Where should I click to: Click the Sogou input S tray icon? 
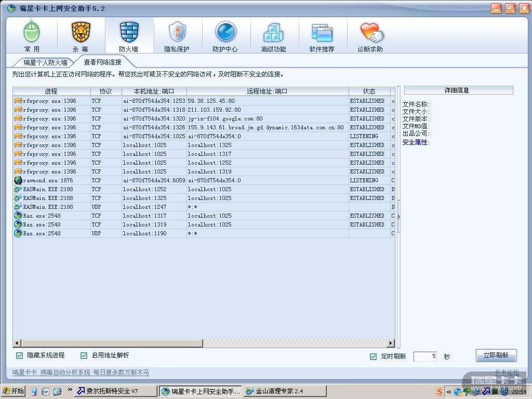coord(440,392)
